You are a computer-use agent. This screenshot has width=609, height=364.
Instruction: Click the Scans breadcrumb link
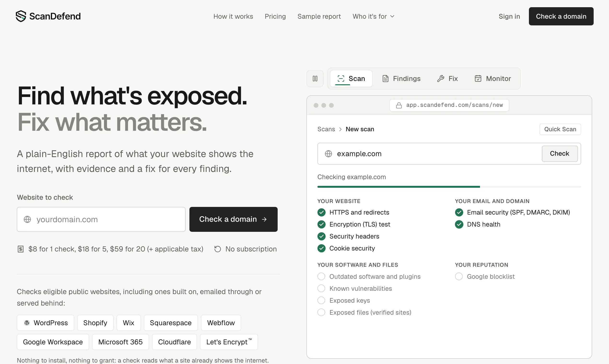[x=326, y=129]
